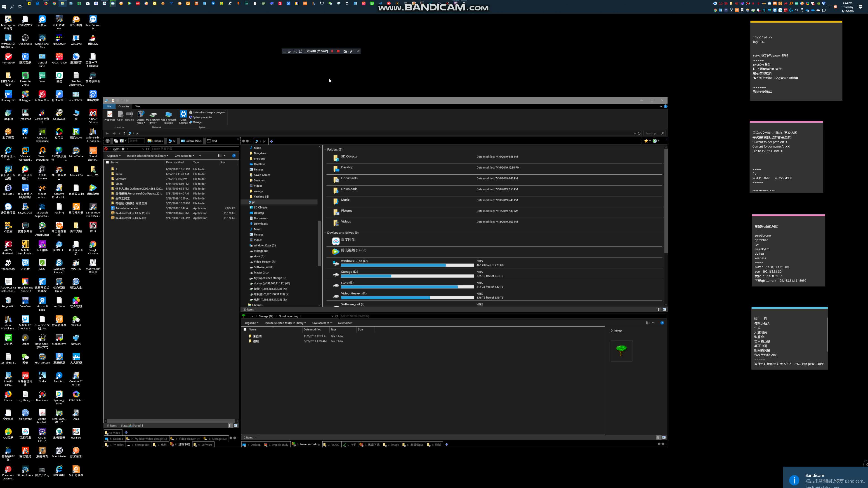868x488 pixels.
Task: Collapse the Devices and drives group
Action: (325, 233)
